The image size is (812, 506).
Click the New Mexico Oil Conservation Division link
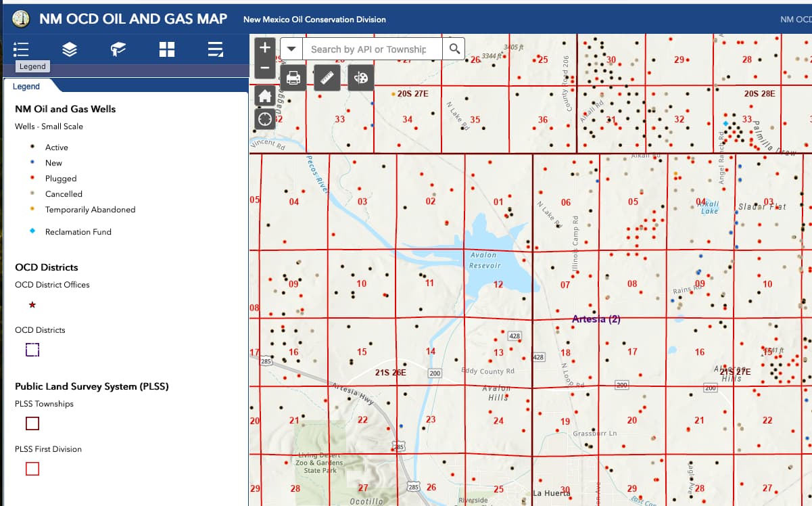[314, 20]
